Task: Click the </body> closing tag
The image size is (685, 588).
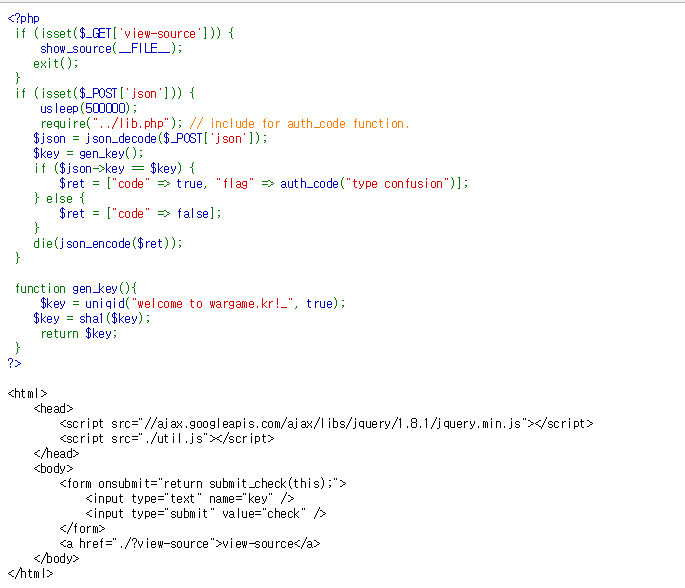Action: [56, 558]
